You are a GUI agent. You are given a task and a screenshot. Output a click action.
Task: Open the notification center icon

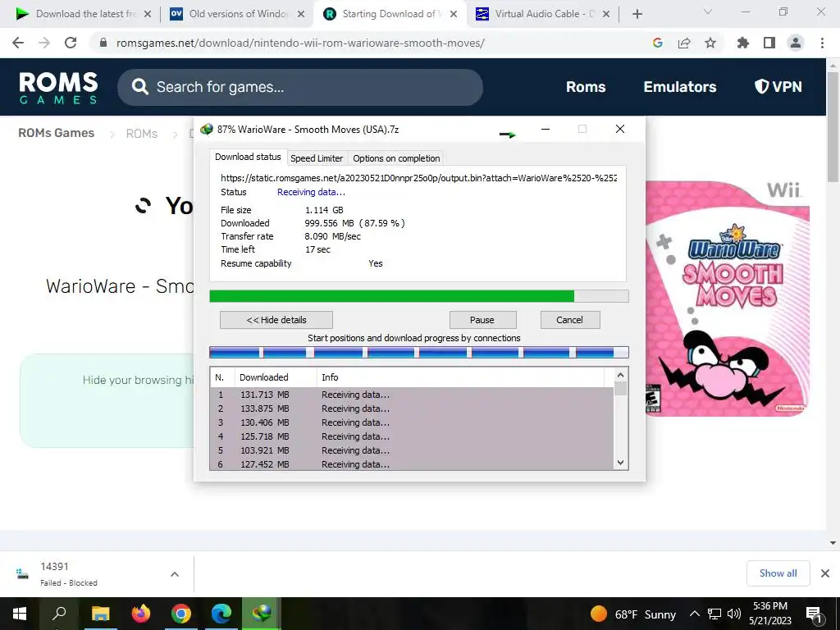click(x=814, y=614)
